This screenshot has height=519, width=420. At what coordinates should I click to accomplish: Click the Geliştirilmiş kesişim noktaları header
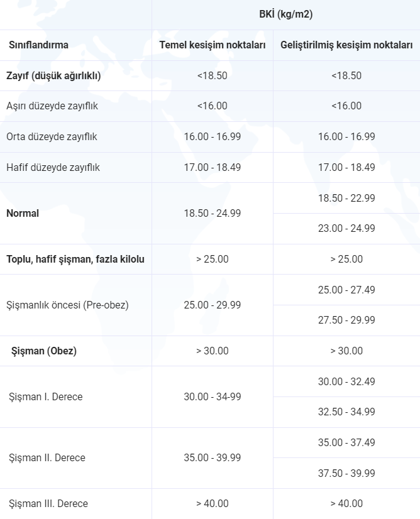pyautogui.click(x=346, y=45)
